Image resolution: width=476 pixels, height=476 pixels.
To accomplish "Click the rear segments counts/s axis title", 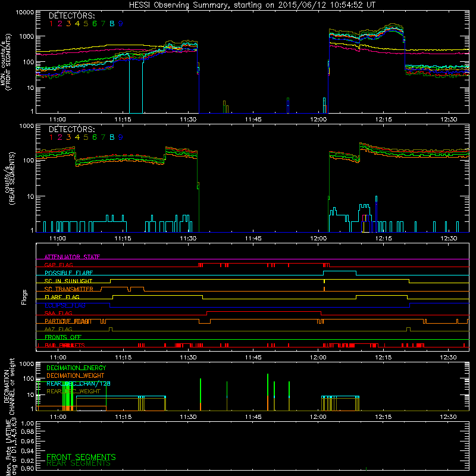I will tap(10, 178).
